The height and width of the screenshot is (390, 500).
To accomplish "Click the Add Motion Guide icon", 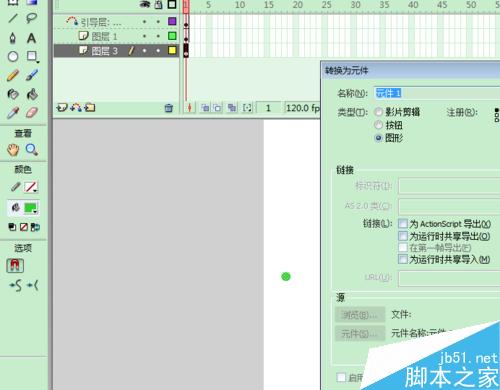I will pos(76,107).
